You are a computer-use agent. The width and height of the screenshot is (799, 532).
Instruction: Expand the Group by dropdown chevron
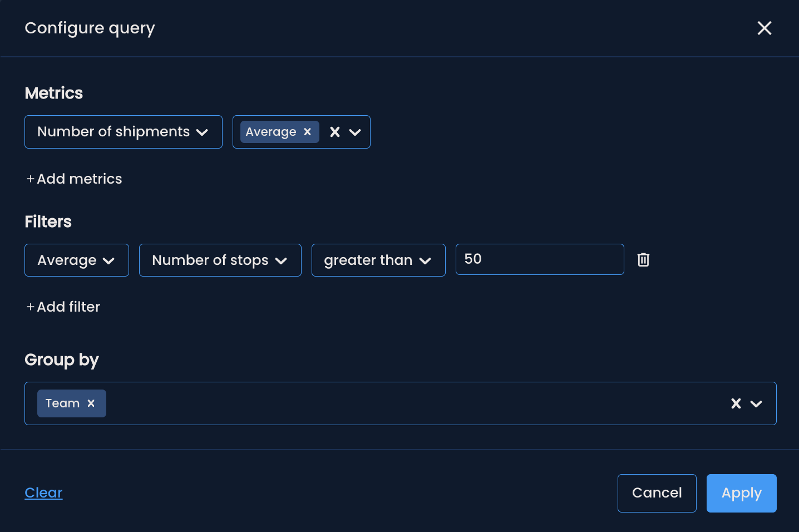coord(756,403)
